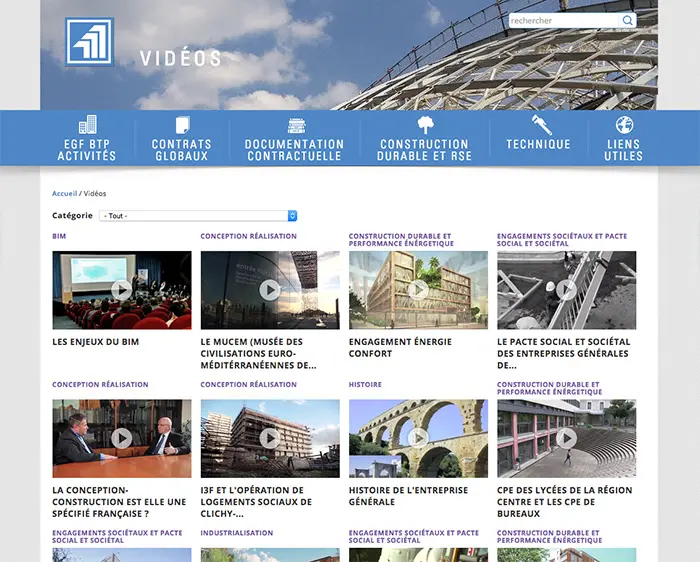Image resolution: width=700 pixels, height=562 pixels.
Task: Click the buildings icon above EGF BTP Activités
Action: [x=88, y=125]
